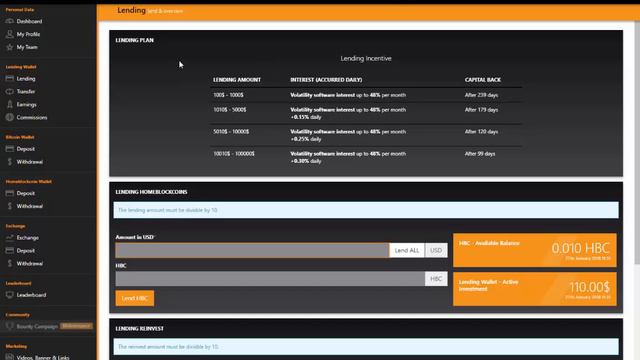Click the 'After 239 days' capital back cell
Viewport: 640px width, 360px height.
click(x=481, y=95)
